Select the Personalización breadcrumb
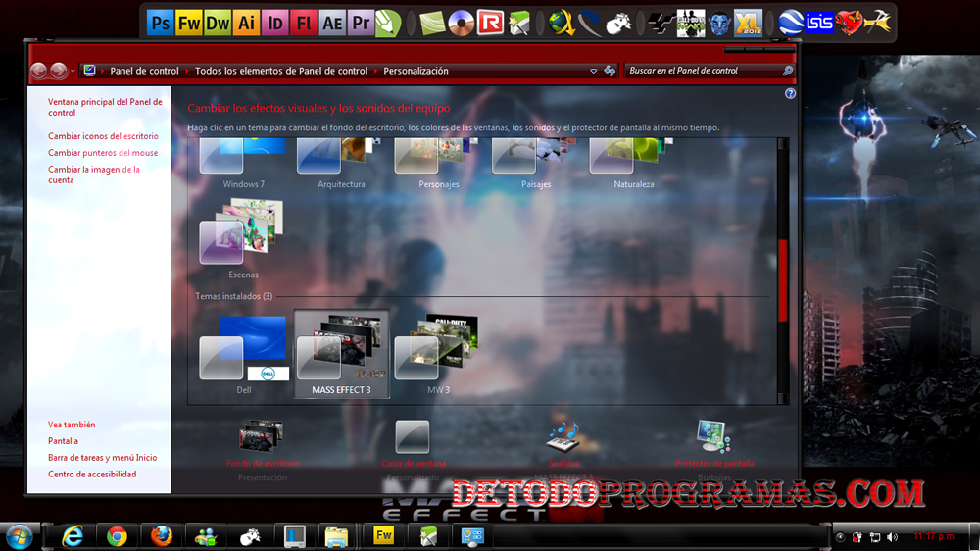This screenshot has height=551, width=980. tap(416, 71)
